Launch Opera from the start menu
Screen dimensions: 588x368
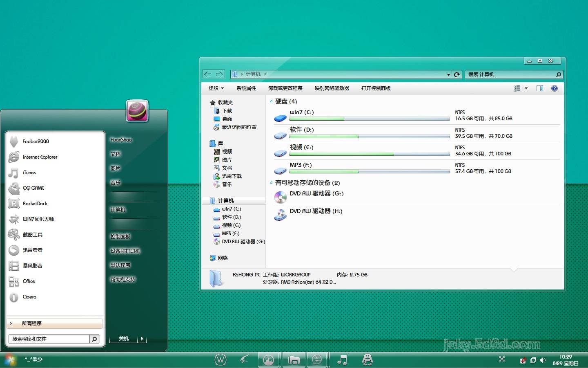coord(55,297)
